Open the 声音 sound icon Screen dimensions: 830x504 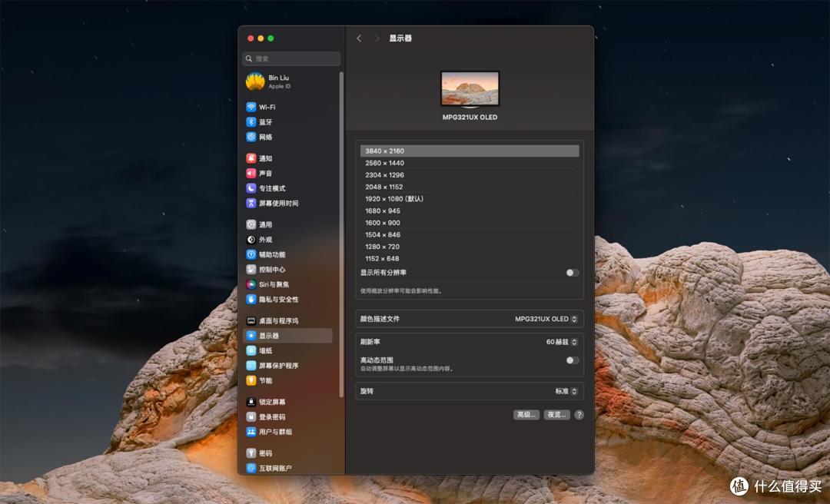point(251,173)
